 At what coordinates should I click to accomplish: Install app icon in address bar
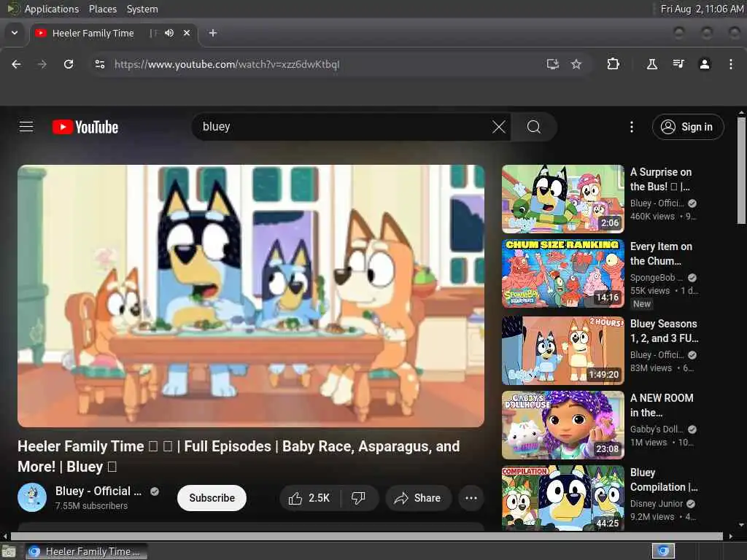pyautogui.click(x=553, y=64)
